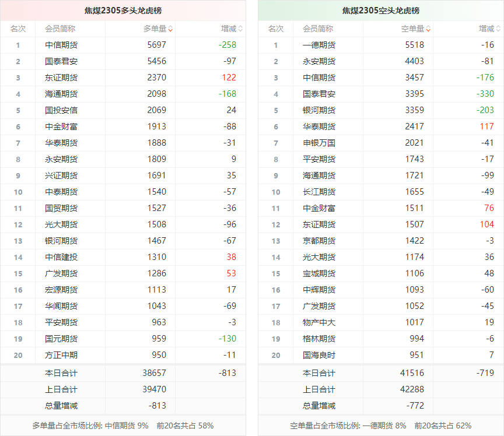Viewport: 504px width, 436px height.
Task: Open 国海良时 at rank 20 short table
Action: pyautogui.click(x=319, y=355)
